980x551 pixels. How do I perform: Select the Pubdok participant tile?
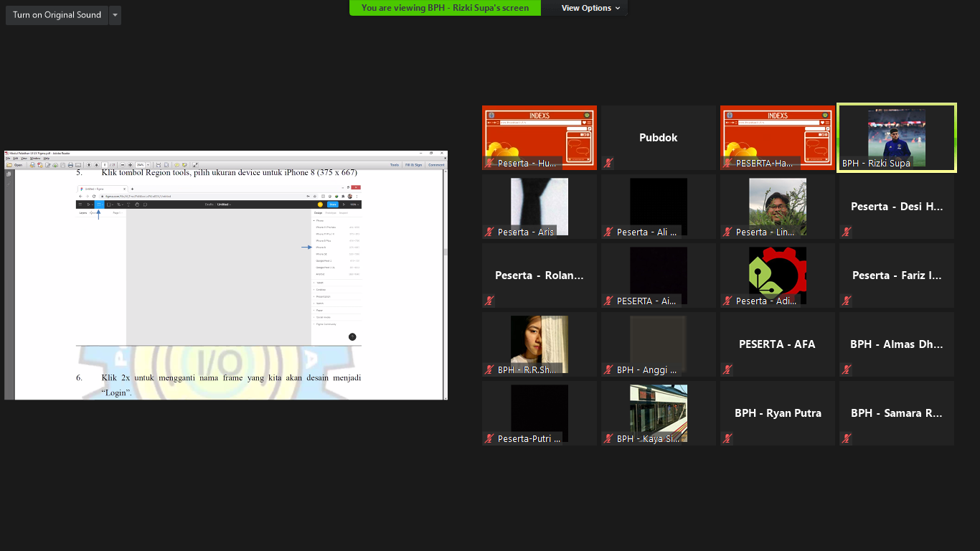tap(659, 138)
